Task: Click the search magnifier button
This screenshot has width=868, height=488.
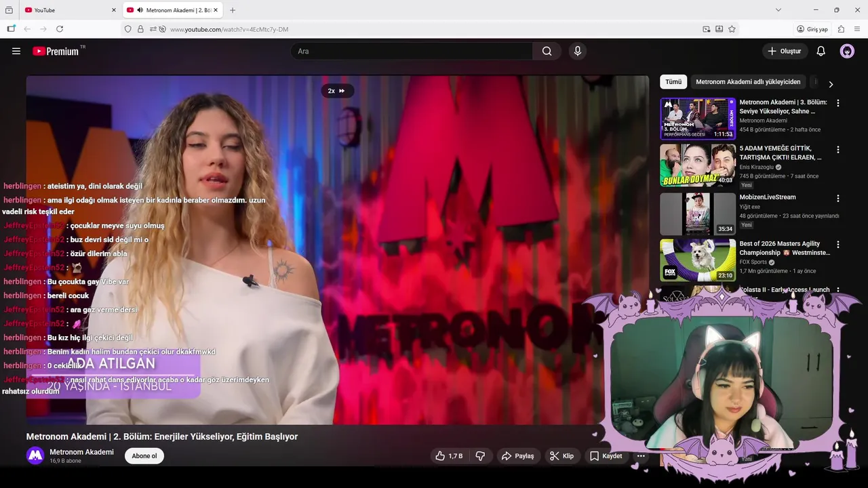Action: coord(547,51)
